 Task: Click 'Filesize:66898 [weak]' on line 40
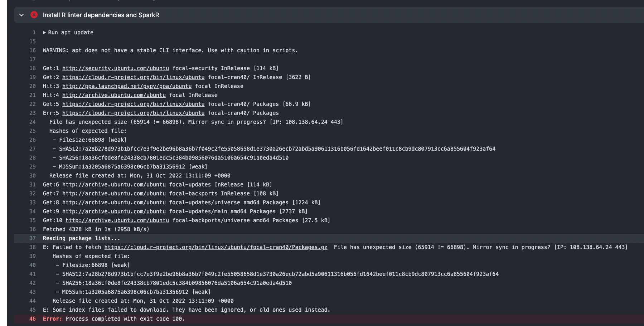coord(96,265)
